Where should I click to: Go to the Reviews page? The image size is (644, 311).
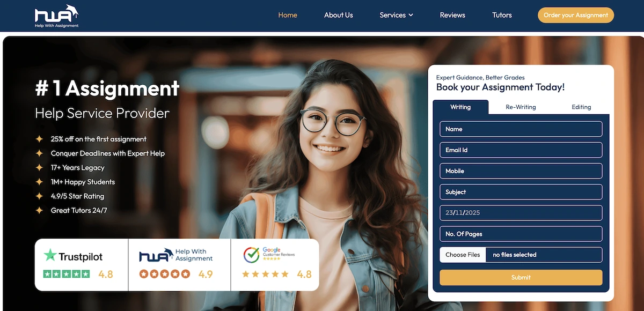point(452,15)
